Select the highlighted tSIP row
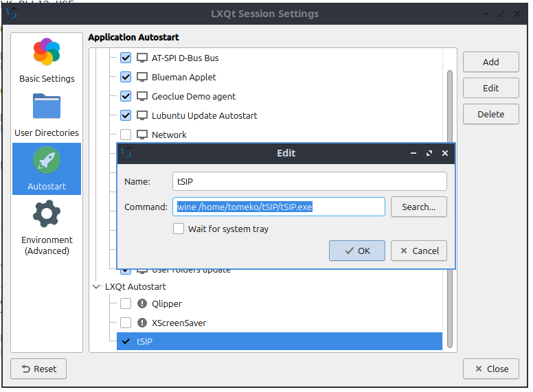 point(280,341)
